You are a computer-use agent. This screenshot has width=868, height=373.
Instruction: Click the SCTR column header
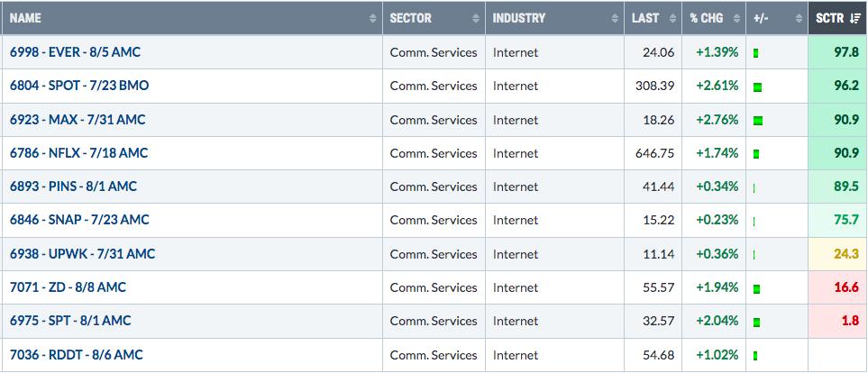click(x=830, y=19)
